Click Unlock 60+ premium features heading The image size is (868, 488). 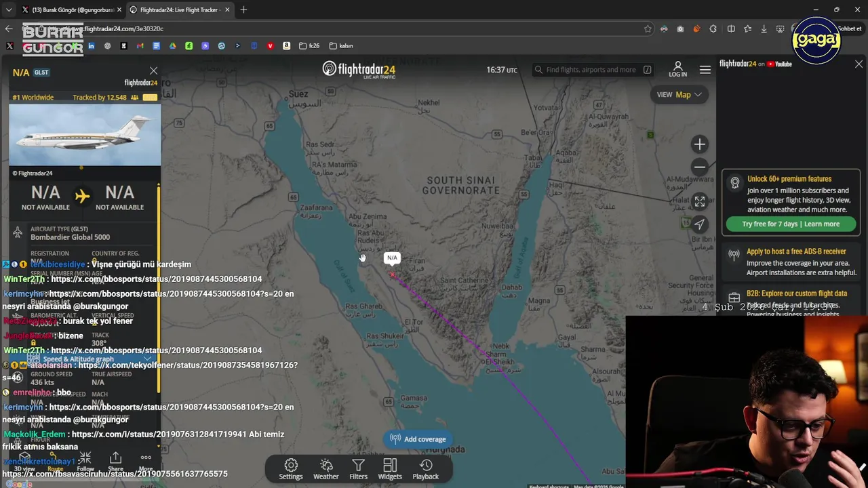(789, 179)
